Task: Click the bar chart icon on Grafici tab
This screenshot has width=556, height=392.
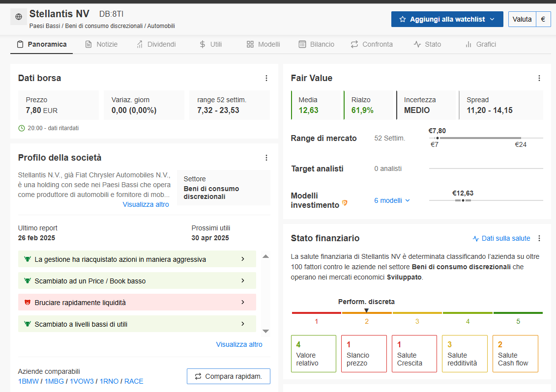Action: 468,44
